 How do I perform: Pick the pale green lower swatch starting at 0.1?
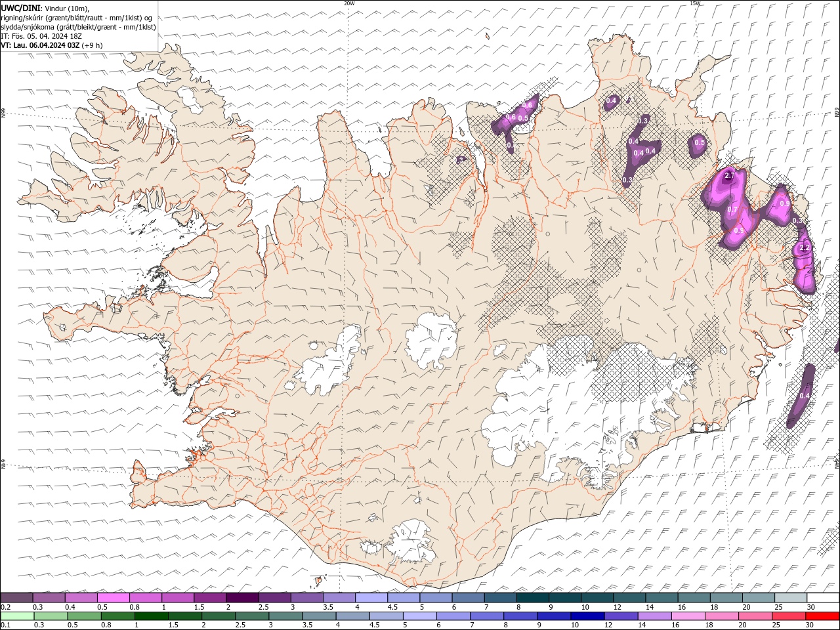[x=17, y=616]
